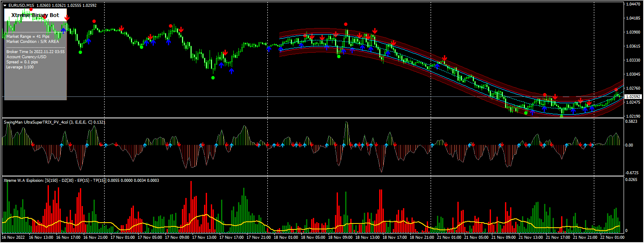Click the red dot near 16 Nov 21:00
Image resolution: width=644 pixels, height=243 pixels.
(x=94, y=21)
